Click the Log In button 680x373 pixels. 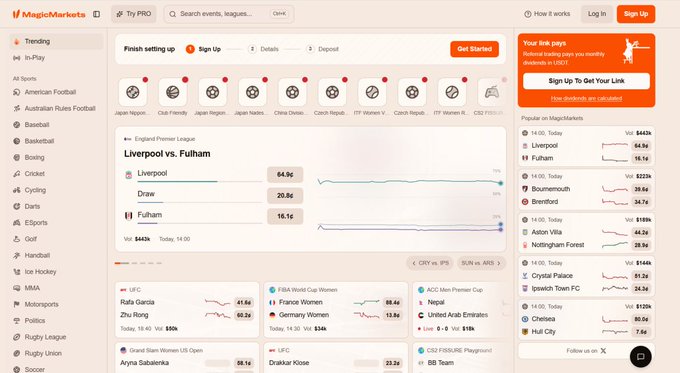(x=597, y=14)
